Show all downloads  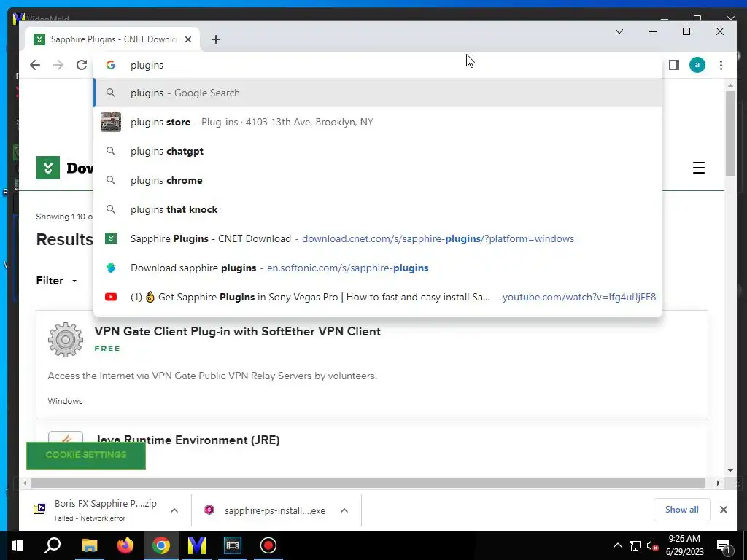[682, 510]
